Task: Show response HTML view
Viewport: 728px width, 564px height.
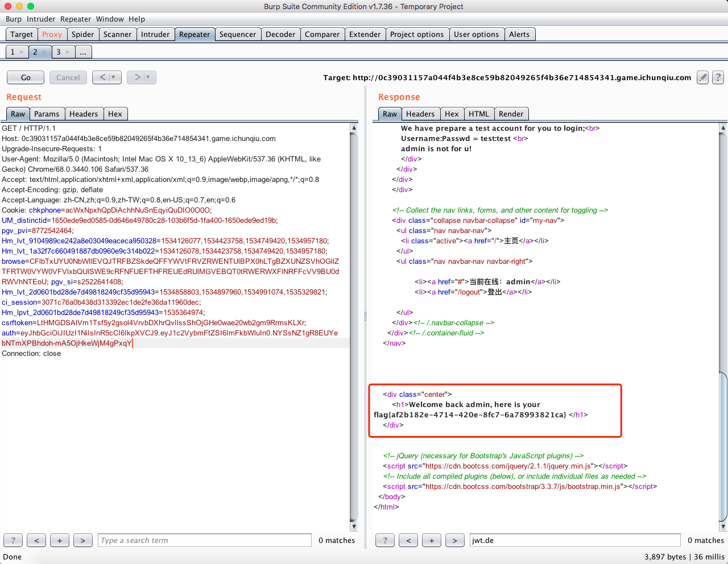Action: [x=479, y=114]
